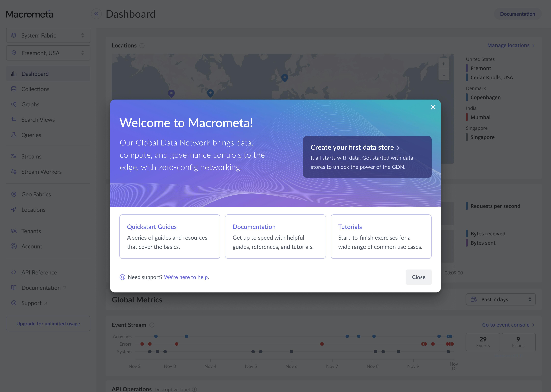Click the Requests per second legend item
This screenshot has width=551, height=392.
(493, 206)
